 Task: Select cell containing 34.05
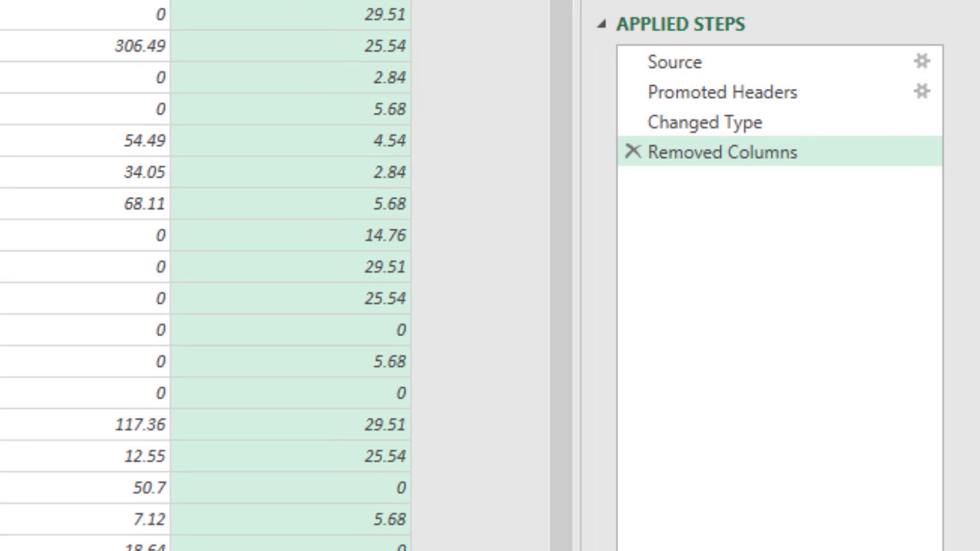[x=144, y=172]
